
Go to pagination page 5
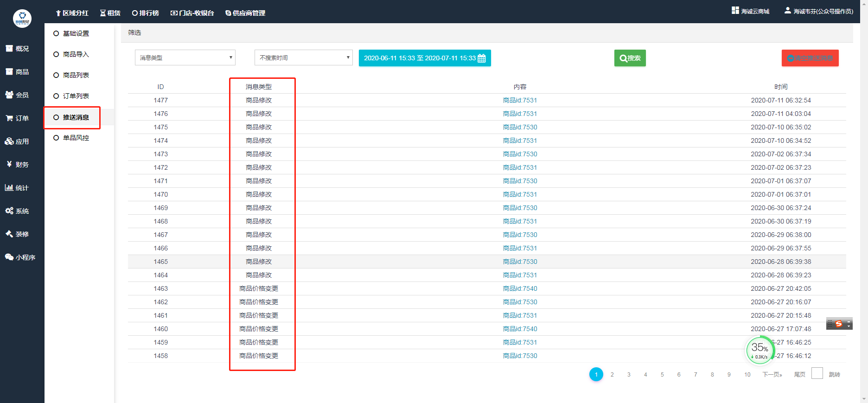(662, 374)
